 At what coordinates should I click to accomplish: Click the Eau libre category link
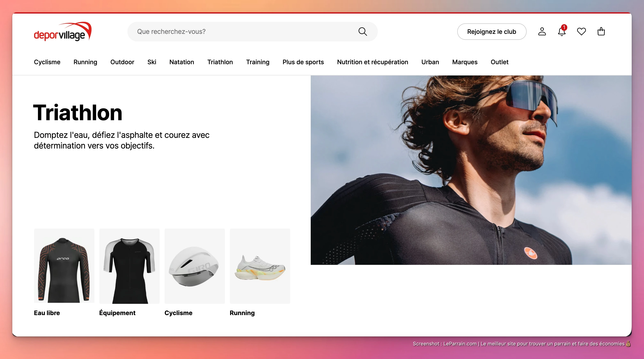(x=47, y=313)
